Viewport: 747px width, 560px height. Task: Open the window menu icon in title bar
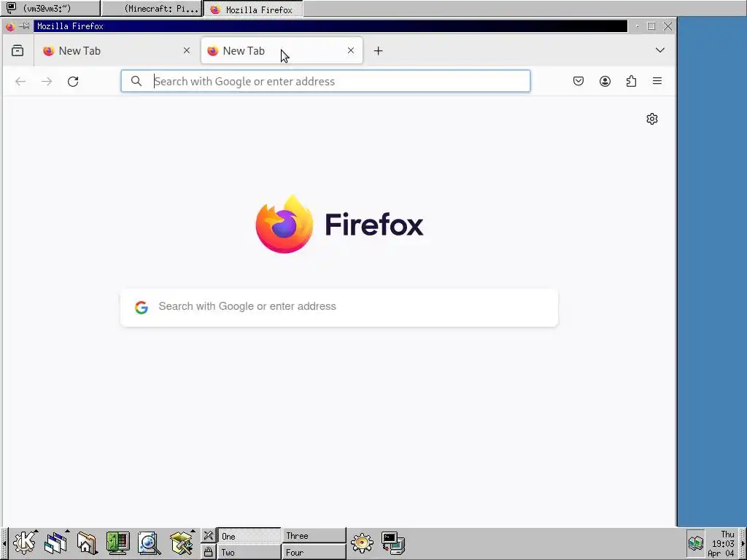9,26
